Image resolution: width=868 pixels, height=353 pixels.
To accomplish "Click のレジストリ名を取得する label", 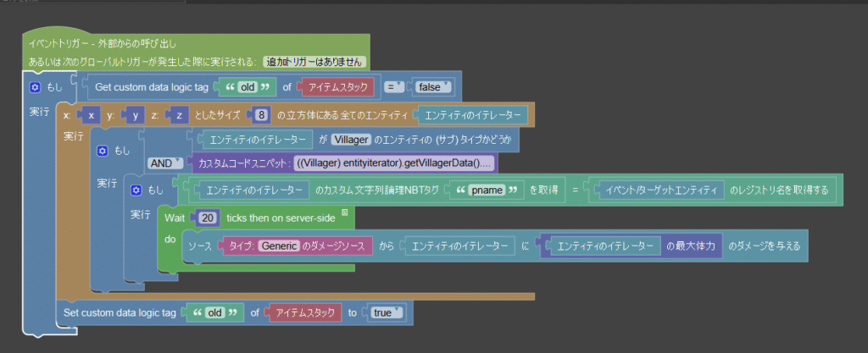I will [779, 190].
